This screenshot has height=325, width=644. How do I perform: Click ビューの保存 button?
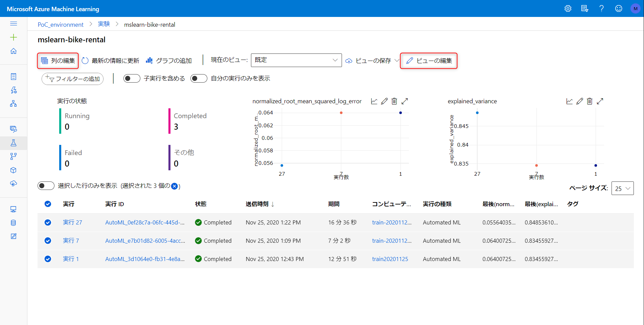coord(368,61)
